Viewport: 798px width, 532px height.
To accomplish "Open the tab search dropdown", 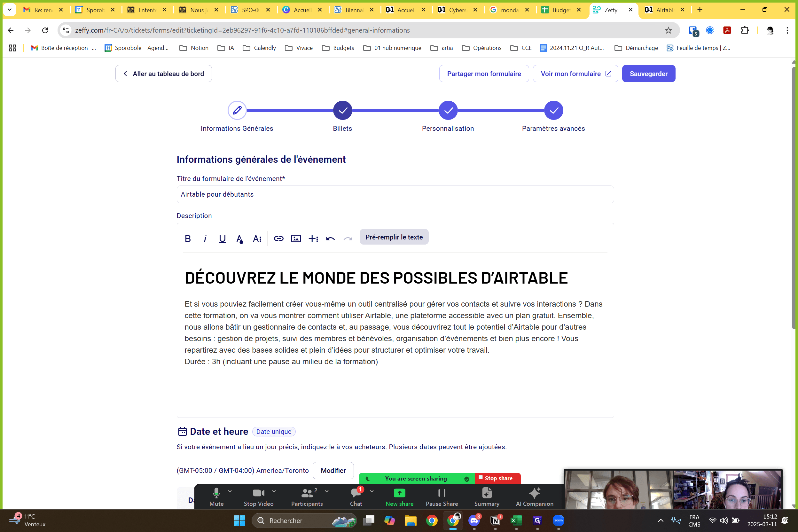I will pyautogui.click(x=10, y=10).
